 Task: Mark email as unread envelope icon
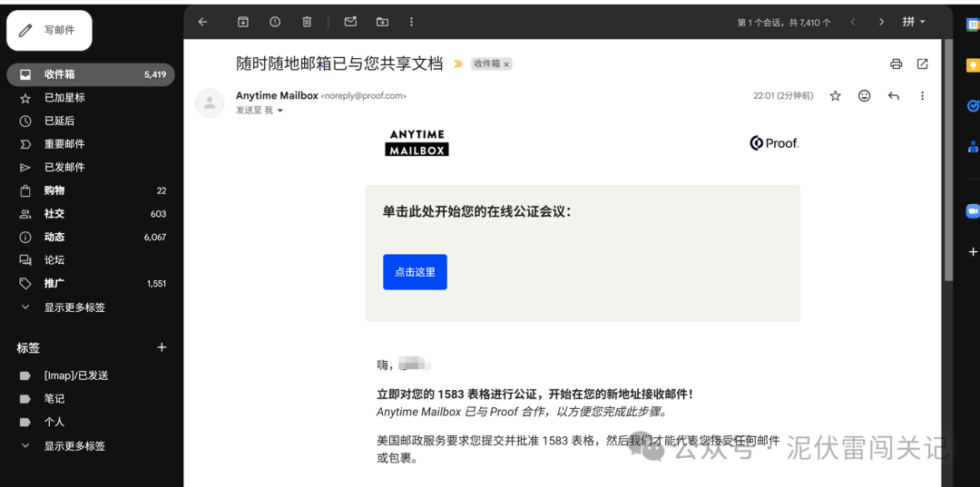pyautogui.click(x=350, y=22)
